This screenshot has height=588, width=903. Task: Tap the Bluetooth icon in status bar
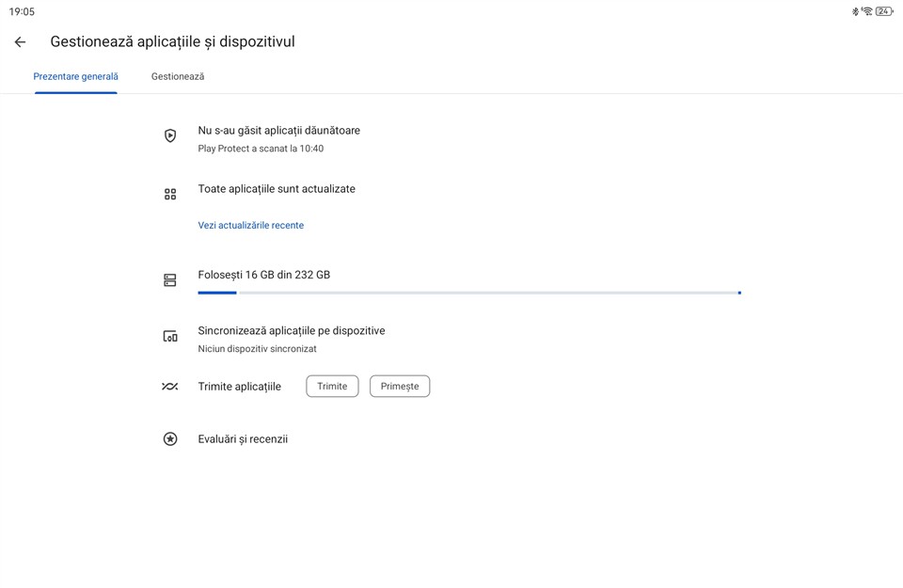(x=855, y=11)
